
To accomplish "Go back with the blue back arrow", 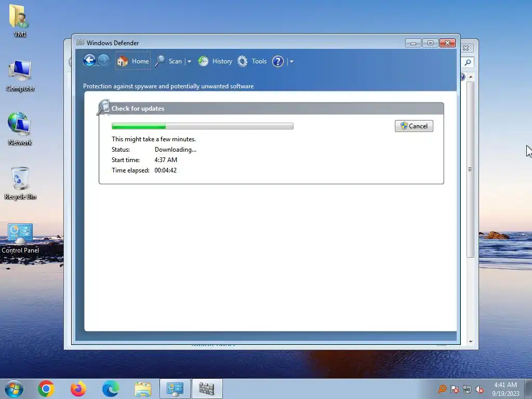I will click(x=89, y=61).
